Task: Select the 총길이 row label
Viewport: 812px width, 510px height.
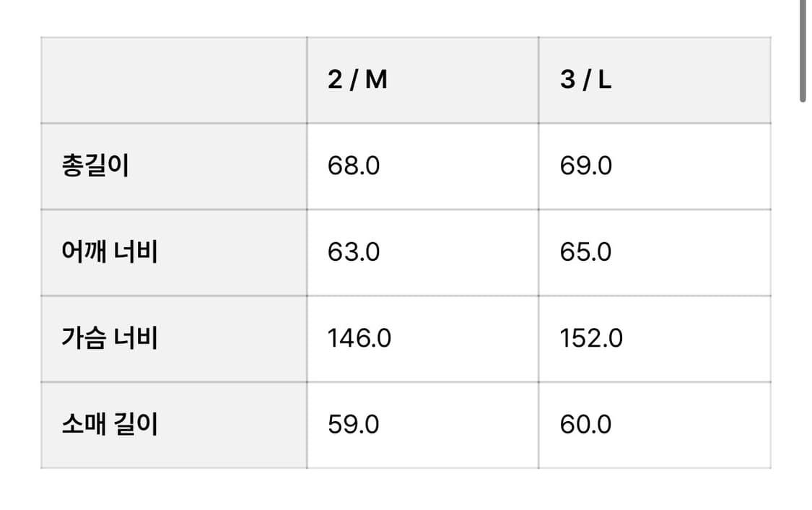Action: coord(95,166)
